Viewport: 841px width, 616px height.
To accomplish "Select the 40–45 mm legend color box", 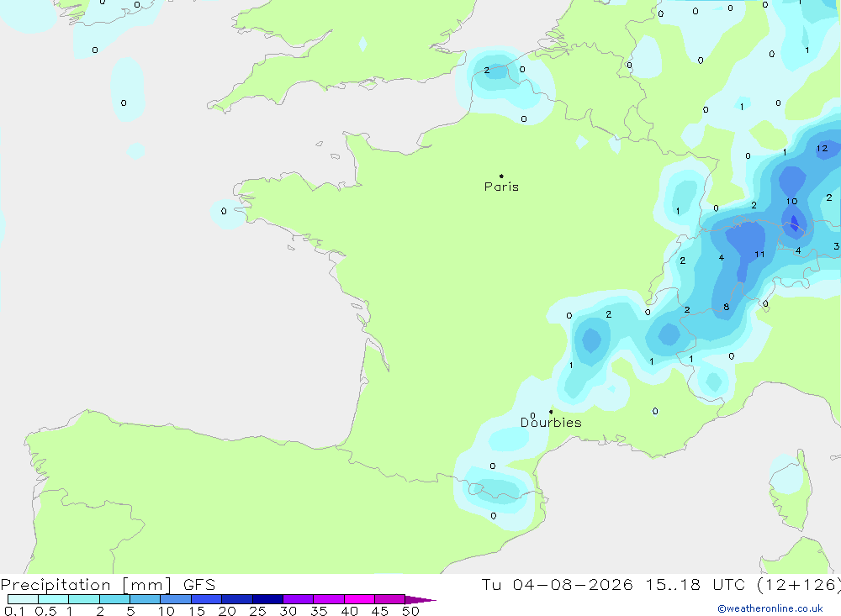I will click(359, 599).
